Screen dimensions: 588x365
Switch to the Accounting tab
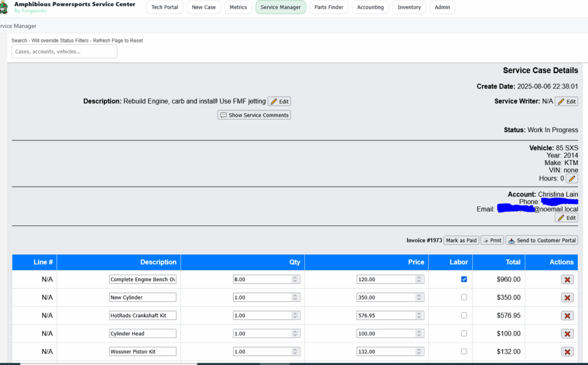coord(370,7)
